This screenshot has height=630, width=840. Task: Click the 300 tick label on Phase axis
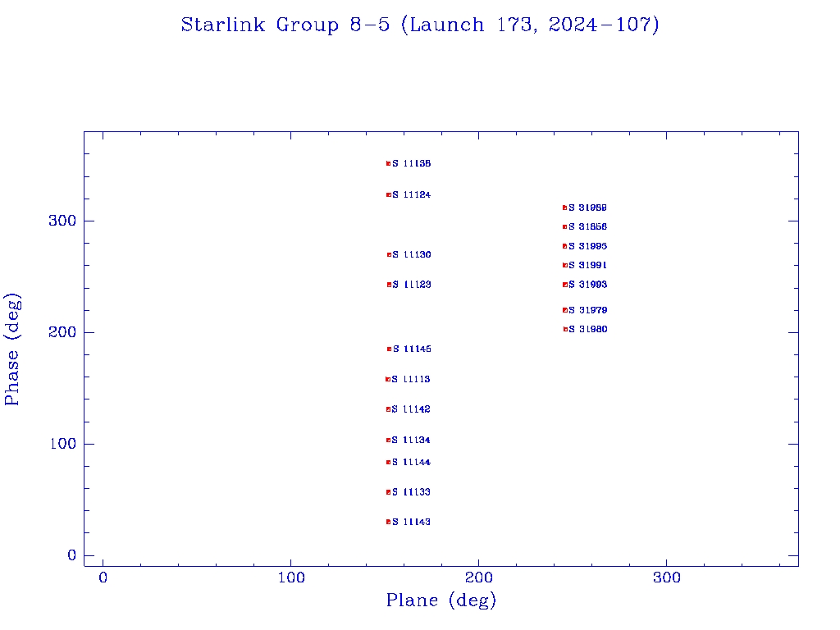coord(62,221)
